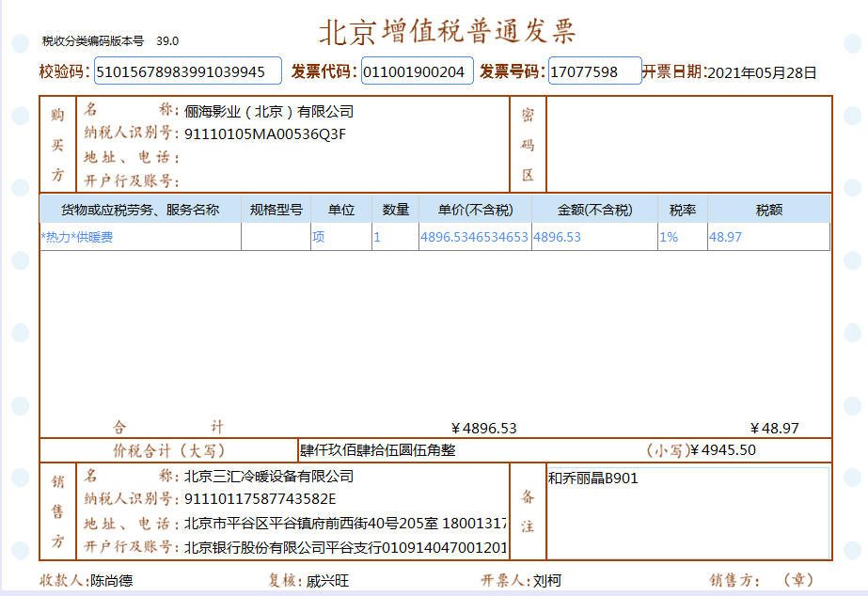This screenshot has width=868, height=596.
Task: Click the 金额 cell in the 供暖费 row
Action: coord(594,237)
